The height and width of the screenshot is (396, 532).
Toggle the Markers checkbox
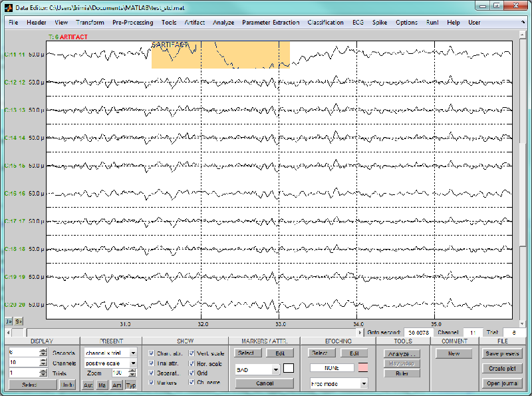point(152,383)
